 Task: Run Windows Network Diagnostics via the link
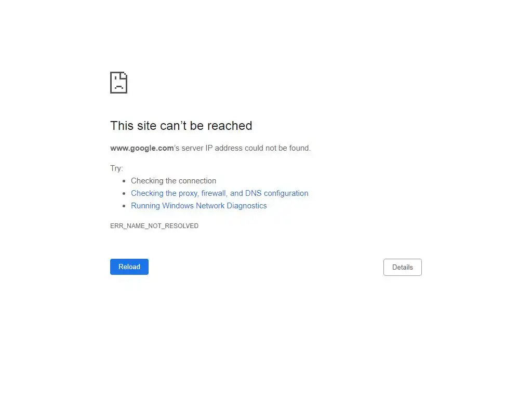point(199,206)
